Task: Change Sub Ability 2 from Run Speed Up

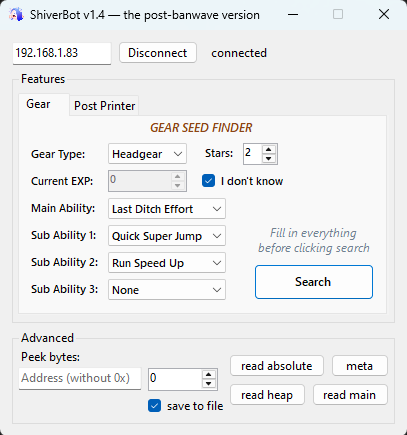Action: point(167,263)
